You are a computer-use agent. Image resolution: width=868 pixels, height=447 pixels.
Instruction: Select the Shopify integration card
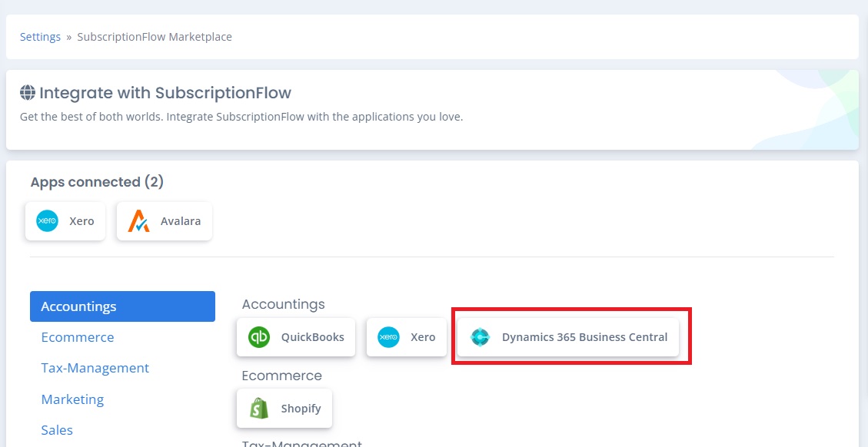pos(284,409)
